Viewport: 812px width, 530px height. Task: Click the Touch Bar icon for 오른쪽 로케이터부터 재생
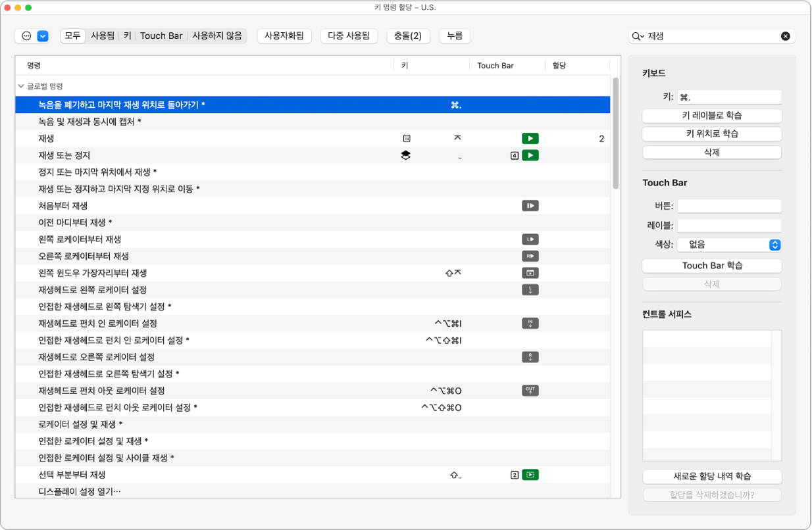[530, 256]
